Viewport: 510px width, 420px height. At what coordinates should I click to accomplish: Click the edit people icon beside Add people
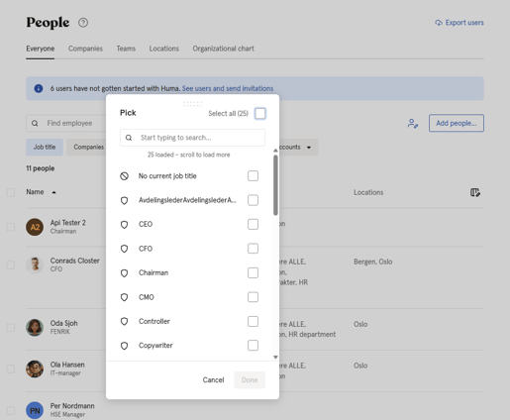click(413, 123)
